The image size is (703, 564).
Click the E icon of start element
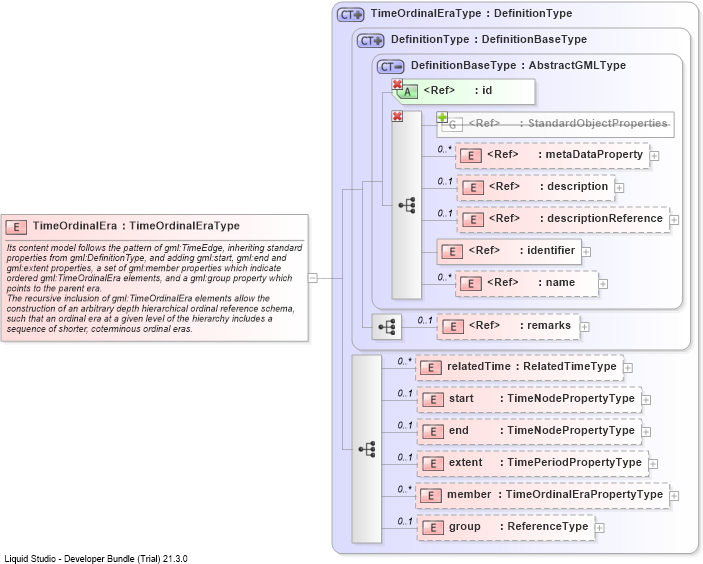click(x=433, y=400)
